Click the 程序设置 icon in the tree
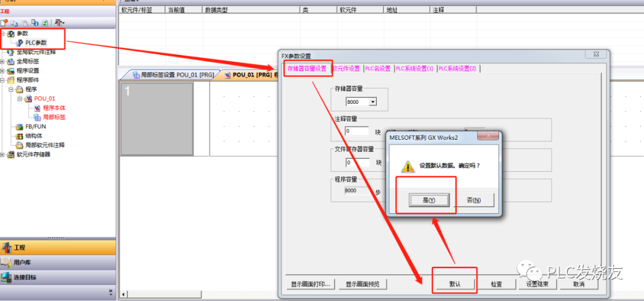This screenshot has width=644, height=301. click(x=11, y=70)
